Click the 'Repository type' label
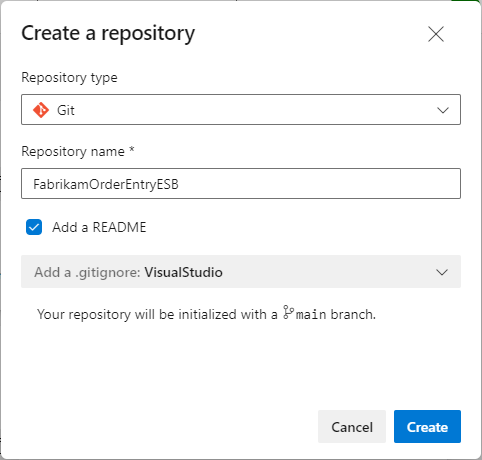482x460 pixels. [69, 78]
